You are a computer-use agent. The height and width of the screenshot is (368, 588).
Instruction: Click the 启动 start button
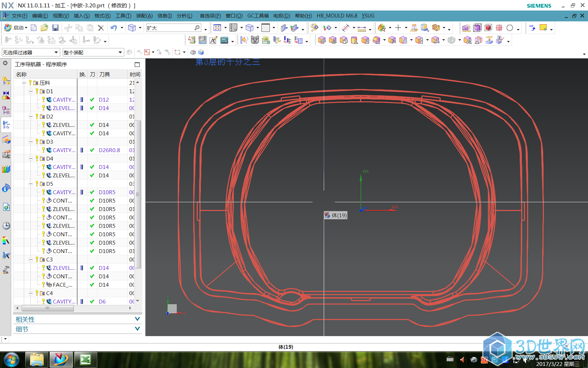coord(16,28)
